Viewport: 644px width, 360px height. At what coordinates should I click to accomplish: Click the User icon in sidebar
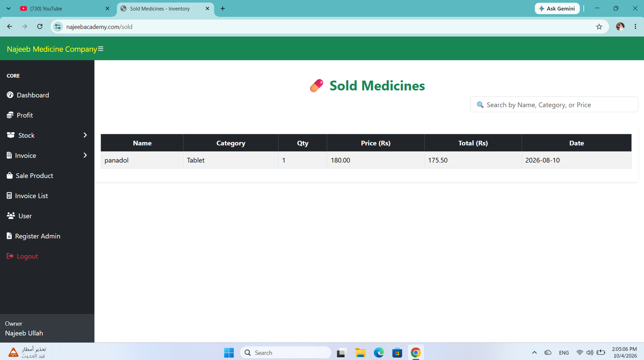tap(11, 216)
